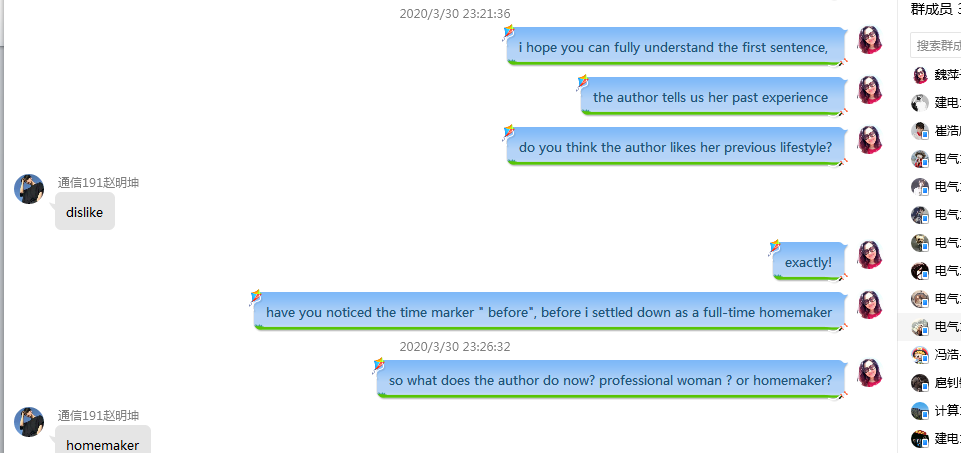Open avatar of 通信191赵明坤 beside "dislike"

tap(29, 189)
